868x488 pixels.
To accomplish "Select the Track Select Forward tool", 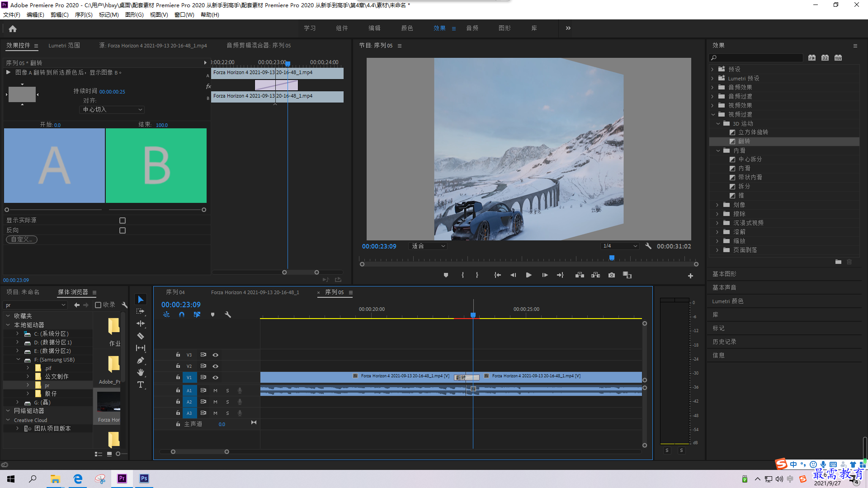I will pyautogui.click(x=141, y=311).
